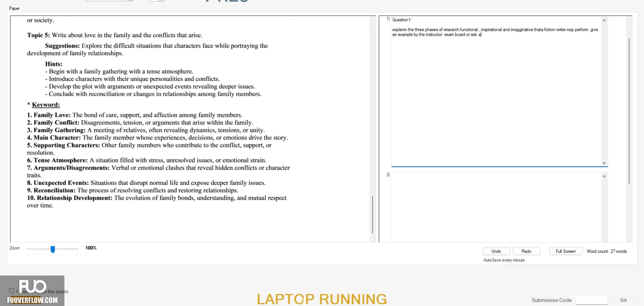Click the Zoom slider handle
The height and width of the screenshot is (306, 644).
click(x=53, y=249)
